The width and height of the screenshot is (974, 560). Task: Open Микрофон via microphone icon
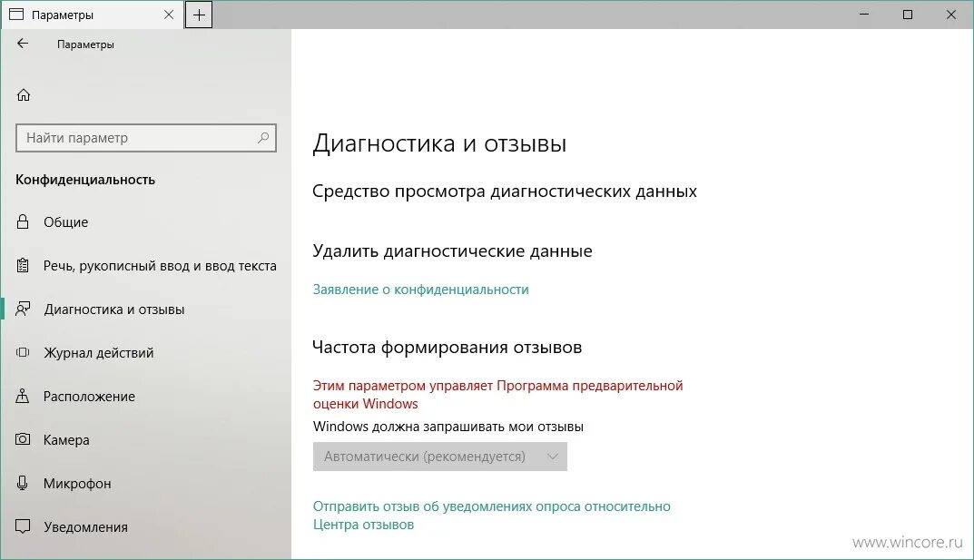coord(23,483)
